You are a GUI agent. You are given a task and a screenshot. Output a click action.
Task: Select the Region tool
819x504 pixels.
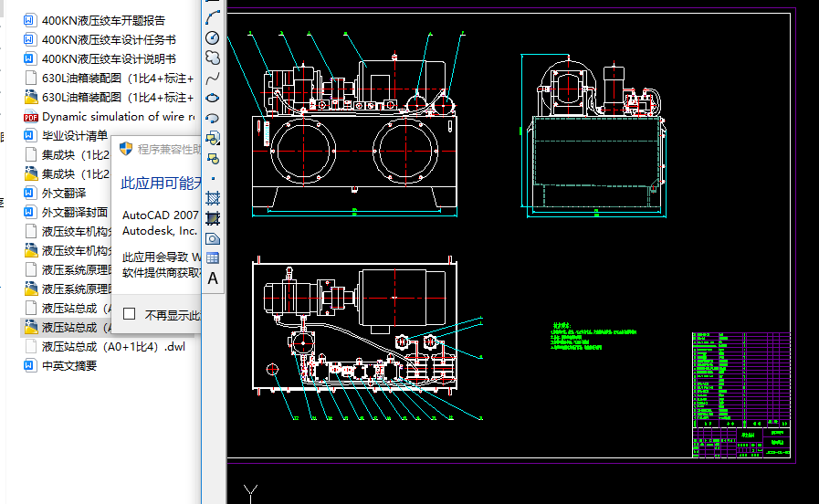213,238
